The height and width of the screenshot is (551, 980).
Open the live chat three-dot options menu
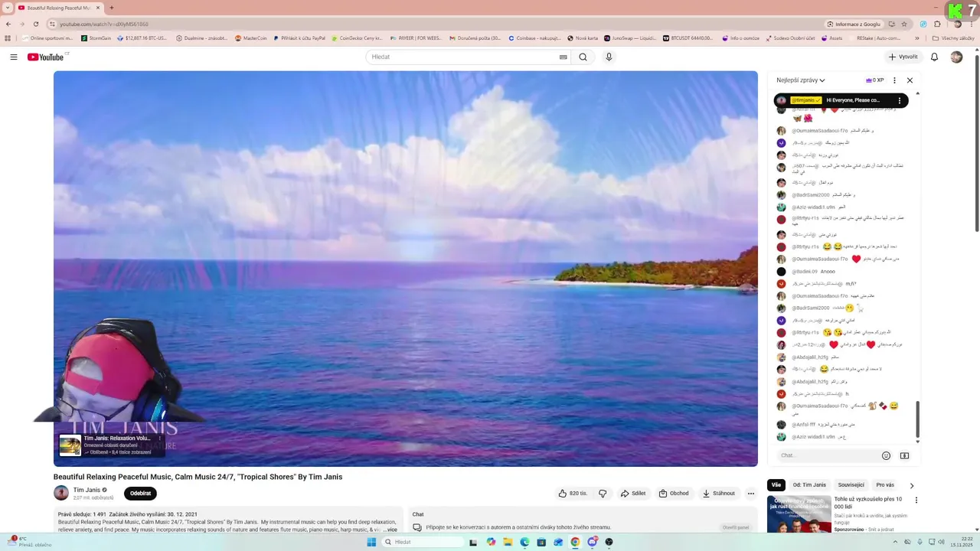click(x=894, y=80)
